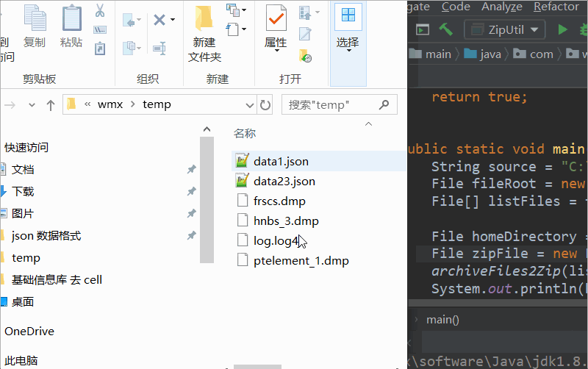This screenshot has width=588, height=369.
Task: Click the 新建文件夹 New folder button
Action: click(x=204, y=34)
